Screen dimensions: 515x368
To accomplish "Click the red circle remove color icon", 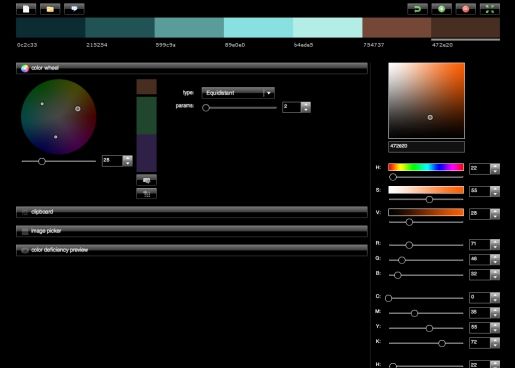I will click(x=466, y=9).
